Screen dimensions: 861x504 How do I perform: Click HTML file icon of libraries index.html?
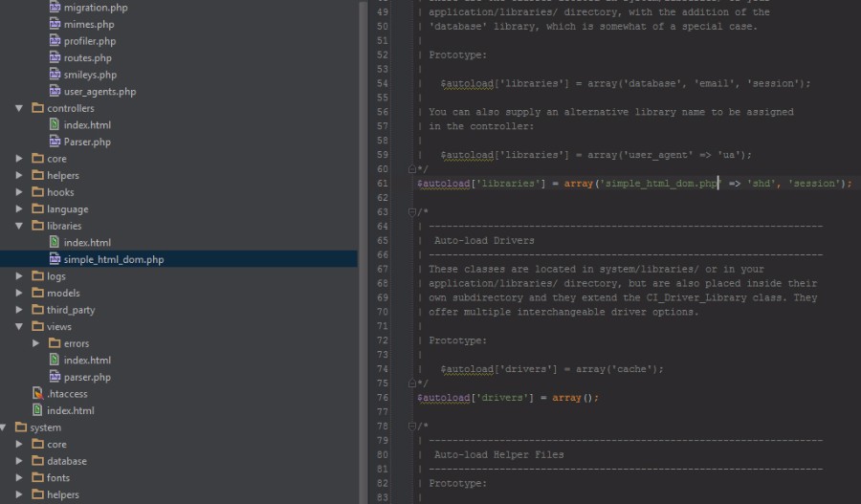[55, 242]
